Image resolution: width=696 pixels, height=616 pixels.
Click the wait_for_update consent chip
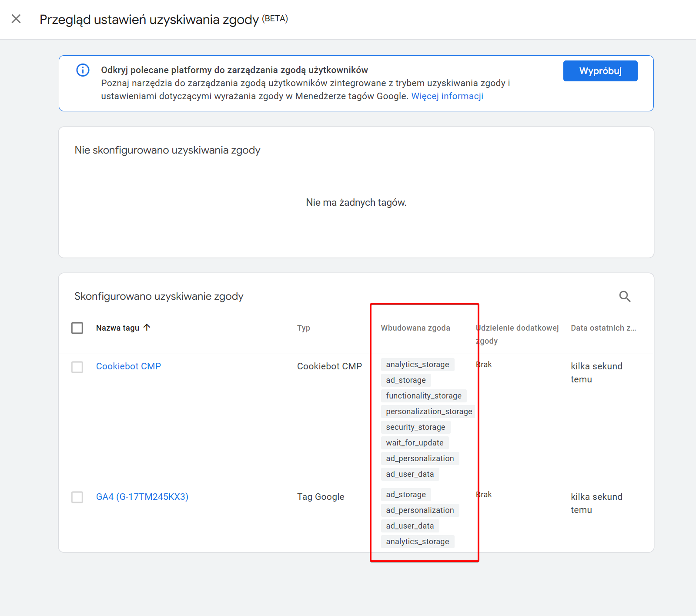coord(415,443)
